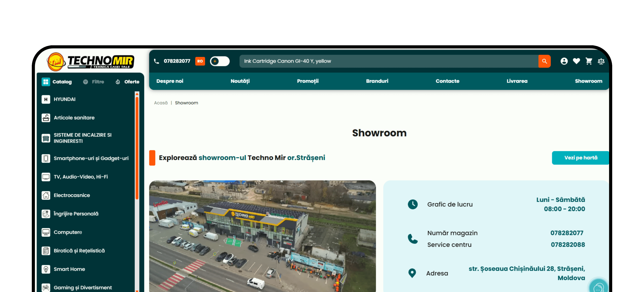
Task: Click the Vezi pe hartă button
Action: pos(580,158)
